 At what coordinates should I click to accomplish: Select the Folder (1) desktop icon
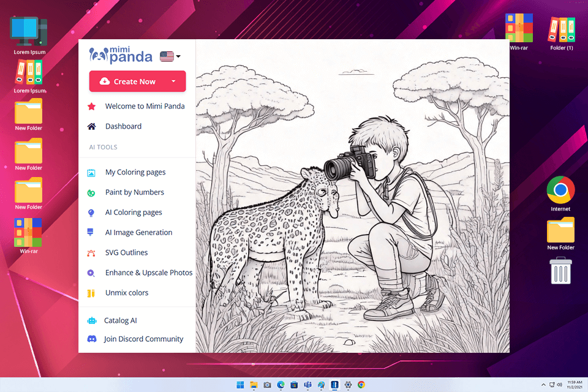coord(562,32)
